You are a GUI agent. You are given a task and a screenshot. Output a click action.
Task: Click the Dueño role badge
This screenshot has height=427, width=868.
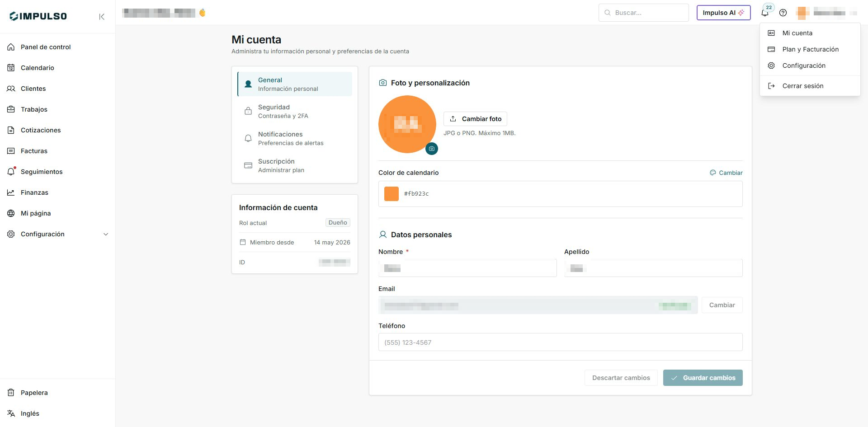(338, 223)
